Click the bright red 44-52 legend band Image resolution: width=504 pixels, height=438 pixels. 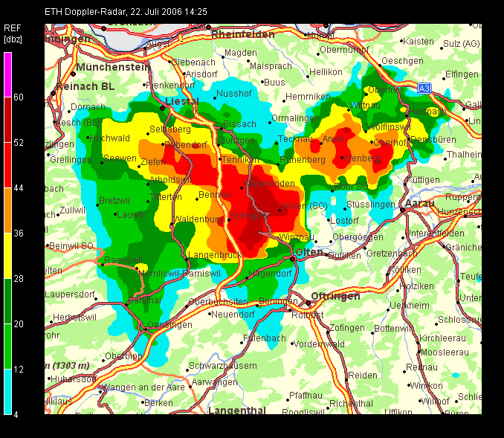tap(7, 165)
